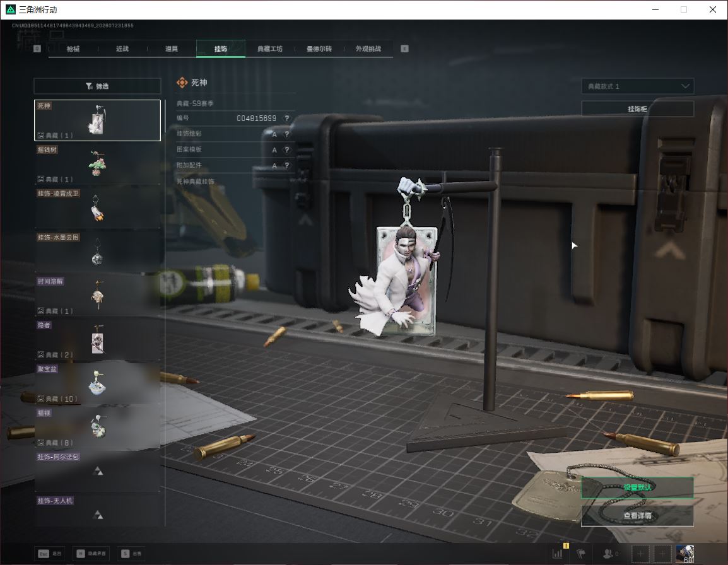This screenshot has width=728, height=565.
Task: Click the Esc 返回 button
Action: 50,554
